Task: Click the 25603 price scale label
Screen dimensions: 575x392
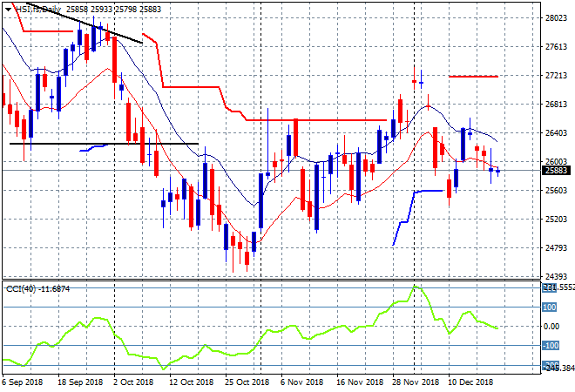Action: point(556,190)
